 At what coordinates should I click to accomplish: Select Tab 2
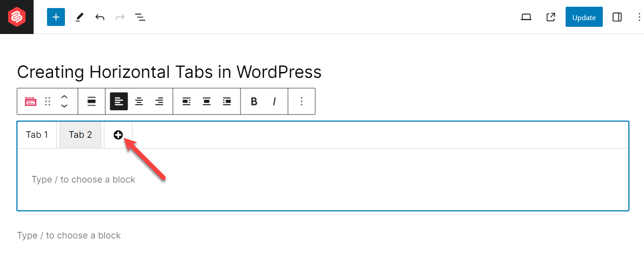click(81, 135)
